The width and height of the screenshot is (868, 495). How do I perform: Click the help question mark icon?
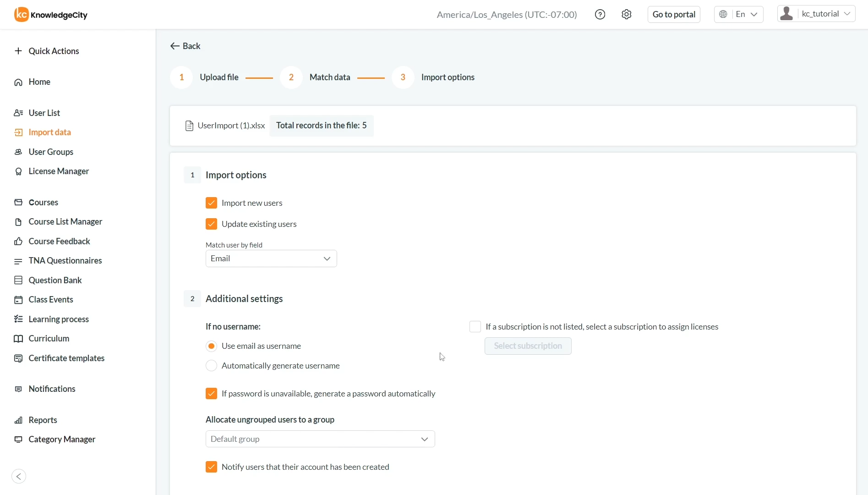tap(600, 15)
